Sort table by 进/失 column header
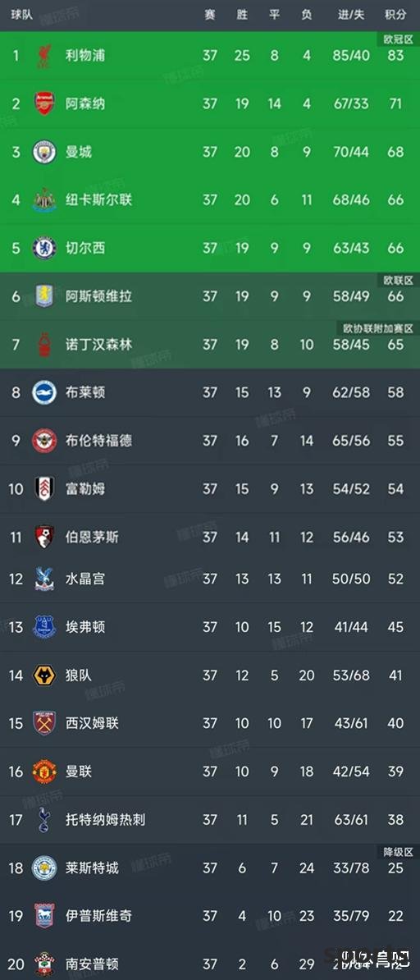The width and height of the screenshot is (420, 980). (351, 15)
